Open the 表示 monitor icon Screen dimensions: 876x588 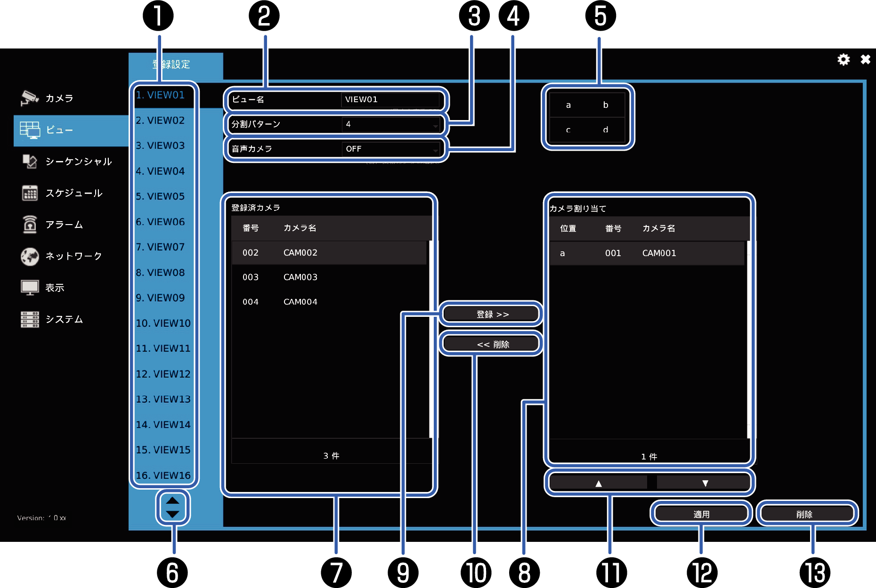(30, 288)
